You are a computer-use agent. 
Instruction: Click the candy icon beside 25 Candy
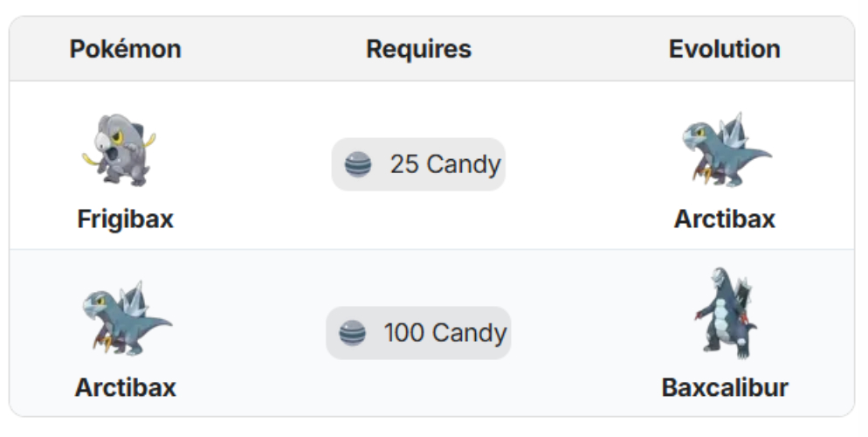pyautogui.click(x=358, y=164)
